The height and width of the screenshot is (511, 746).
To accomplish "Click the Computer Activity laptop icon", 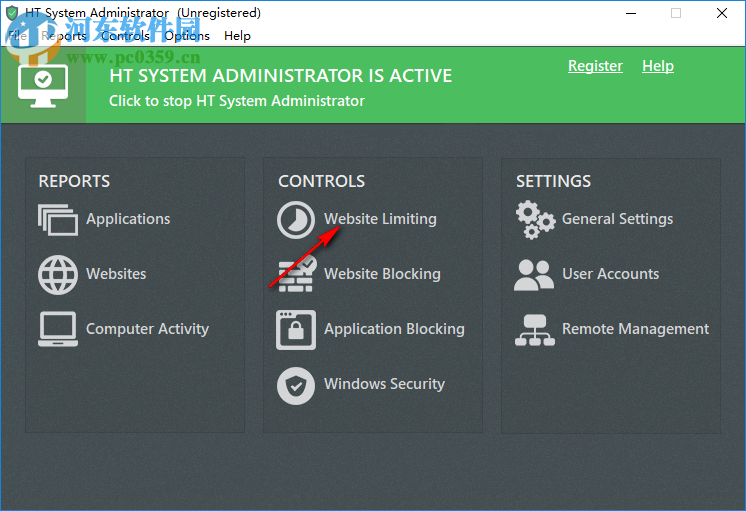I will point(58,329).
